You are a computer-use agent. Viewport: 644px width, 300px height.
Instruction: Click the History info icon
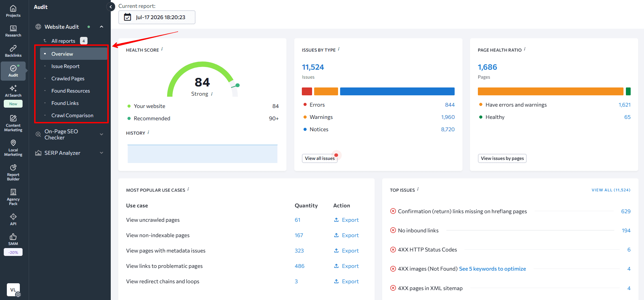(x=148, y=132)
